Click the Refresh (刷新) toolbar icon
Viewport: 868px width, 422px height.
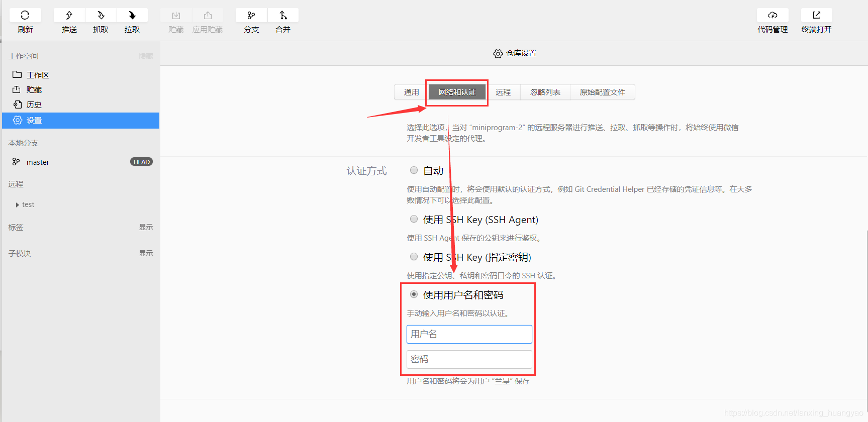point(25,16)
